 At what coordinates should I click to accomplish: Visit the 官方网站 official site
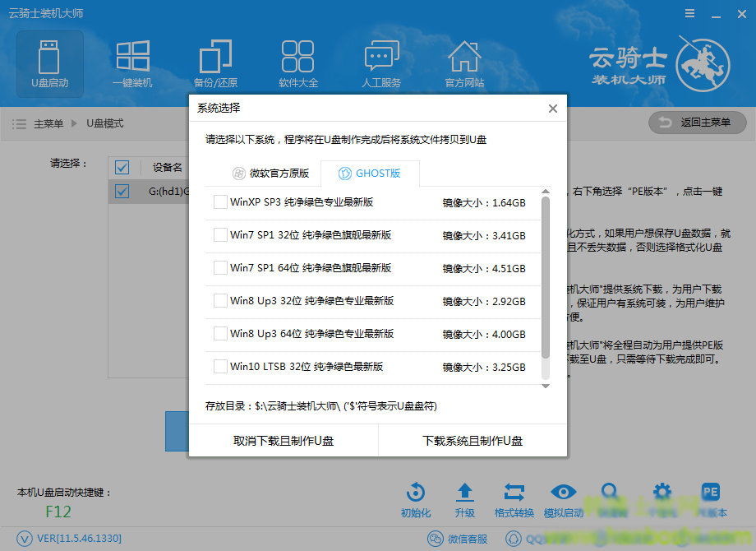coord(464,63)
